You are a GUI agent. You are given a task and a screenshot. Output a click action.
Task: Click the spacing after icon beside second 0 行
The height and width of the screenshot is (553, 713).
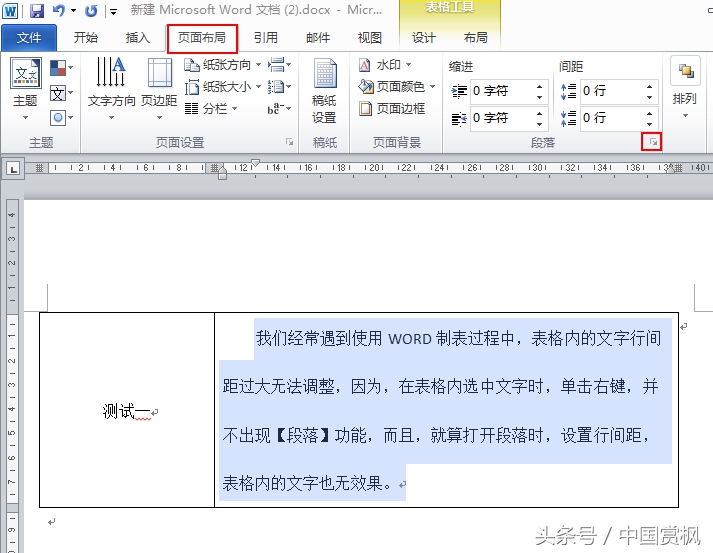click(x=568, y=118)
